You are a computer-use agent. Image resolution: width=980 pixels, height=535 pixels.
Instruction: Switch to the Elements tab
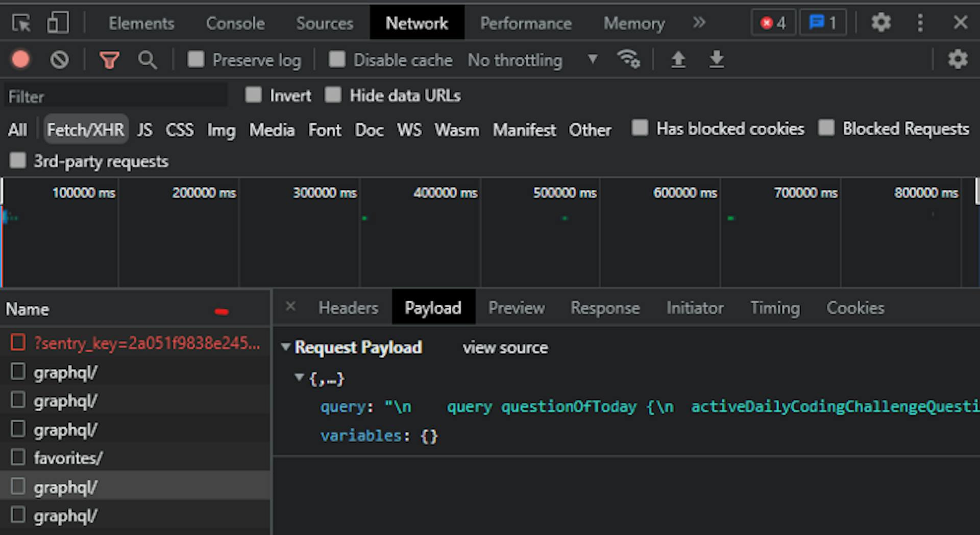coord(141,23)
